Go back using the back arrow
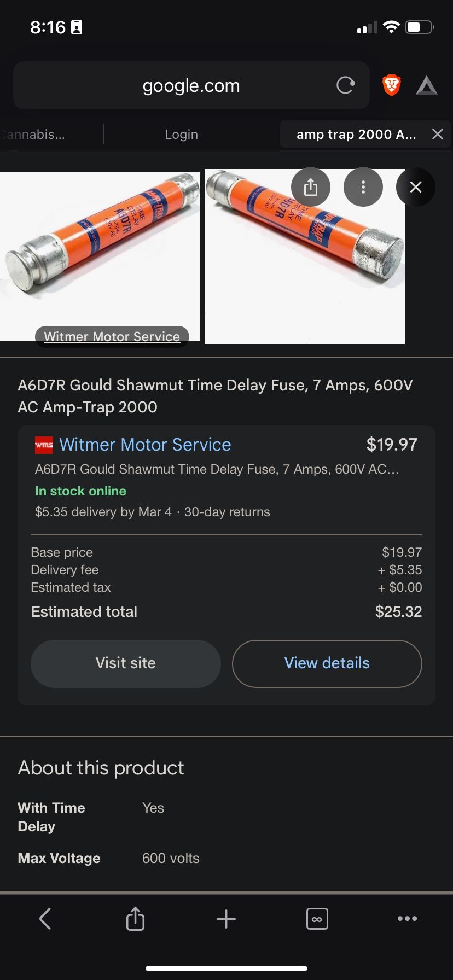Screen dimensions: 453x980 tap(45, 918)
